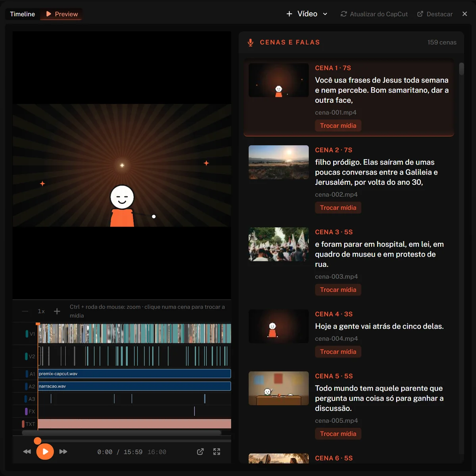This screenshot has width=476, height=476.
Task: Toggle fullscreen preview icon
Action: point(217,452)
